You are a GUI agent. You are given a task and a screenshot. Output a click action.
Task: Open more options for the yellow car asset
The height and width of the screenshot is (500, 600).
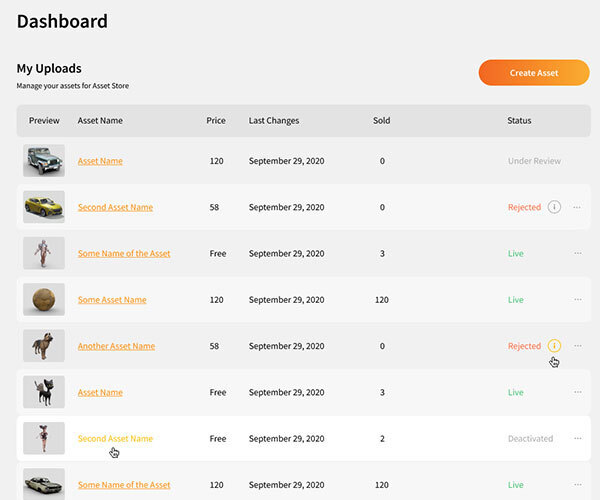click(x=577, y=207)
